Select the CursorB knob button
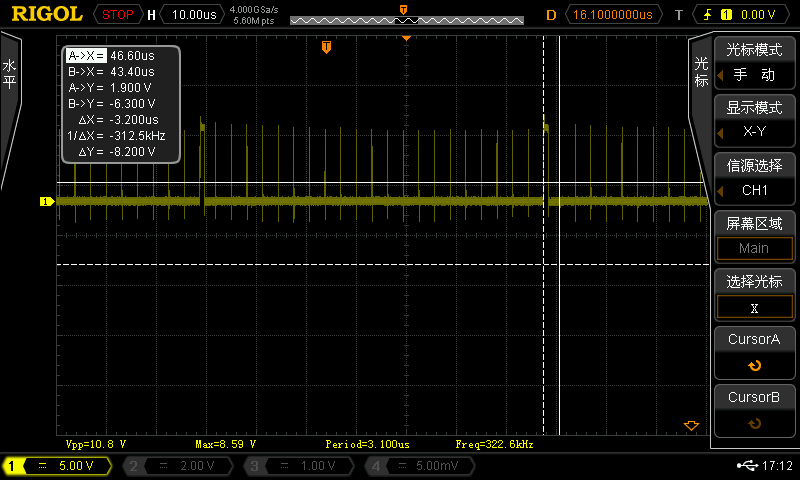The width and height of the screenshot is (800, 480). pyautogui.click(x=754, y=411)
